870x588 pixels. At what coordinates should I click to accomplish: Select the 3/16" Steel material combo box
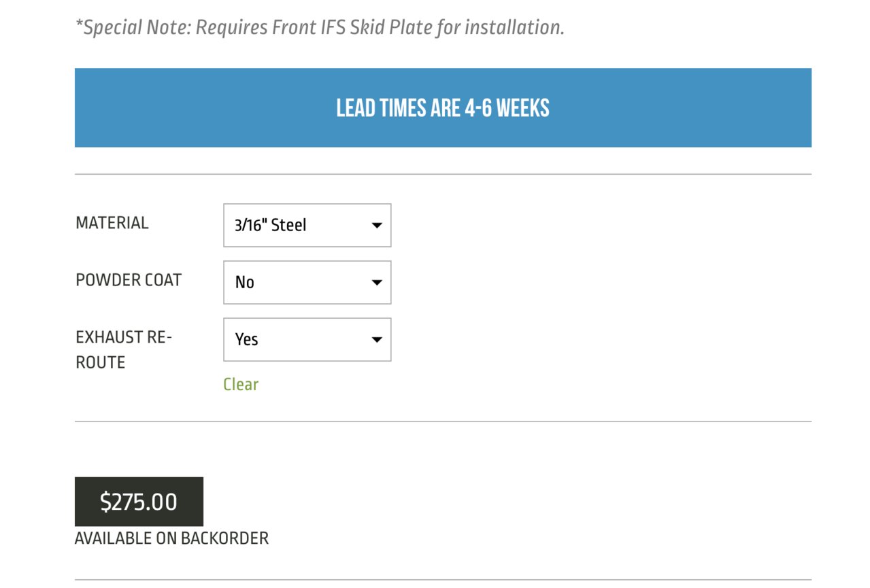pyautogui.click(x=307, y=225)
